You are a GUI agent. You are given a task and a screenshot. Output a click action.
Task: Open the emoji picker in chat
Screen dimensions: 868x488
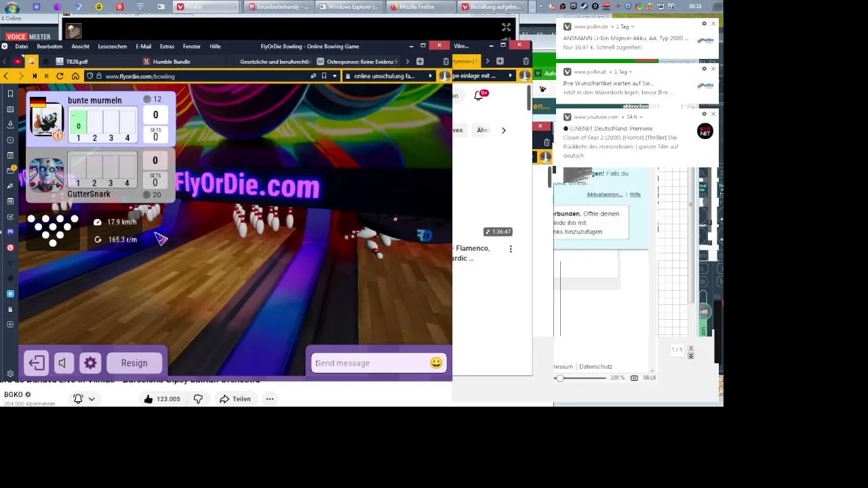[x=436, y=363]
